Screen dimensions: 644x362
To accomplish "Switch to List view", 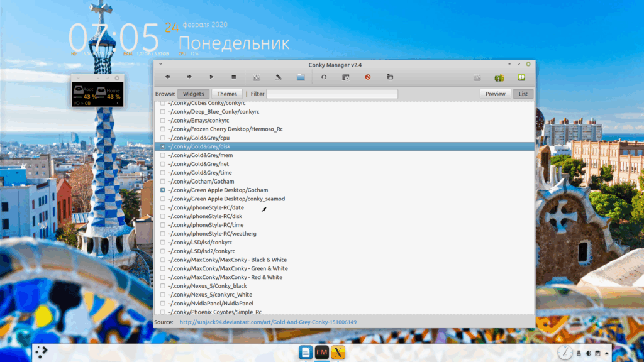I will (x=523, y=94).
